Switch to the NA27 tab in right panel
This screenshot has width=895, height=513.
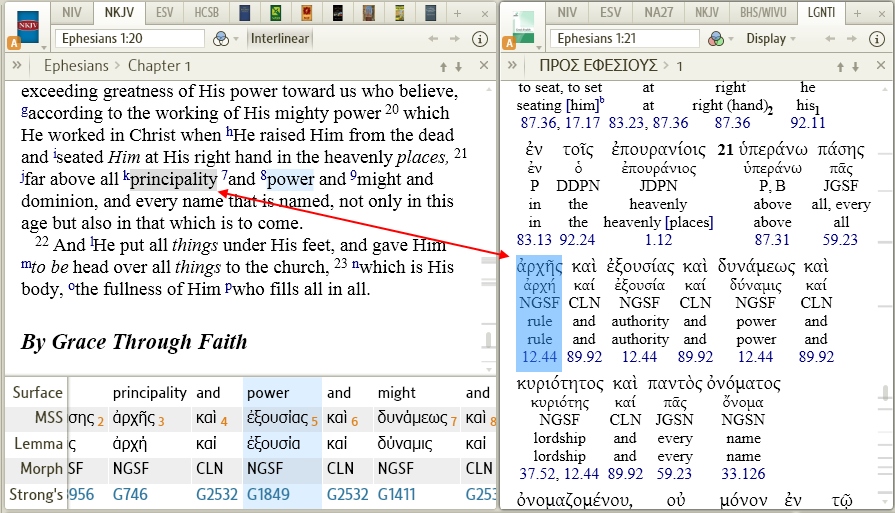tap(659, 13)
